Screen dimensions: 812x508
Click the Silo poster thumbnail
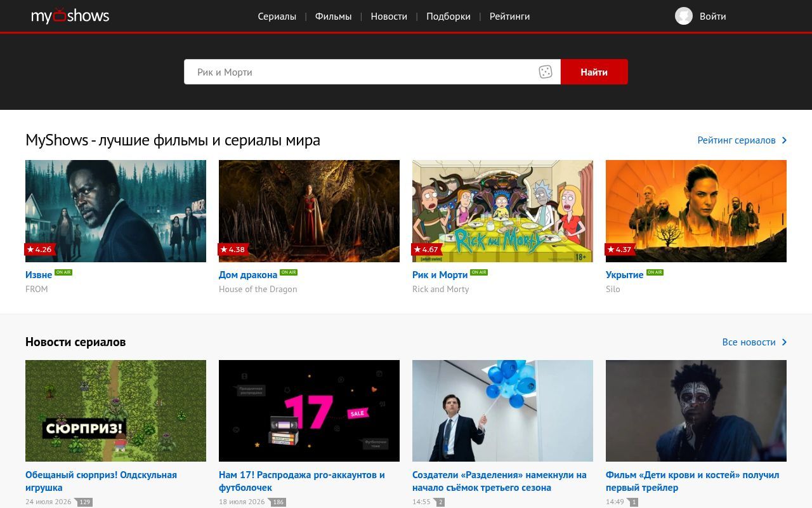[696, 211]
